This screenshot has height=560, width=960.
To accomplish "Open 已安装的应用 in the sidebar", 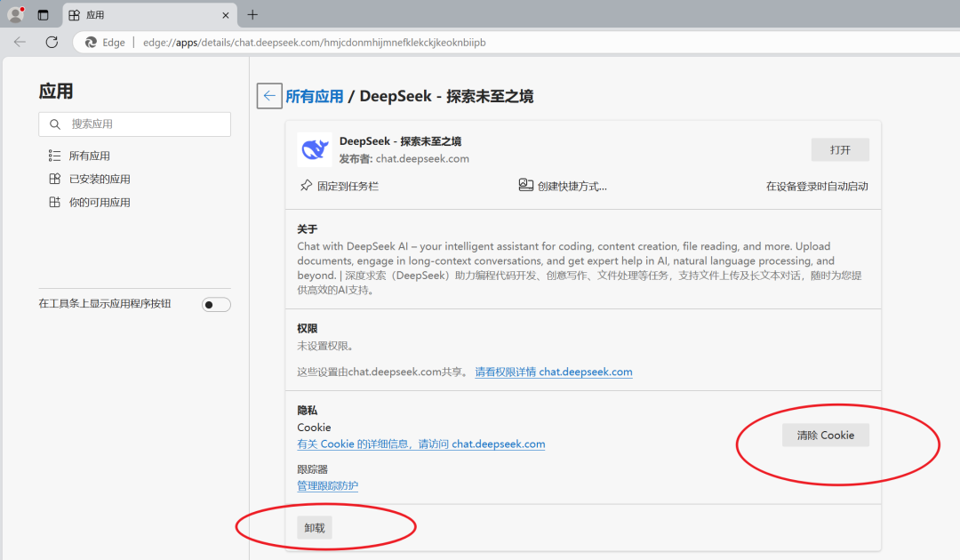I will pos(100,180).
